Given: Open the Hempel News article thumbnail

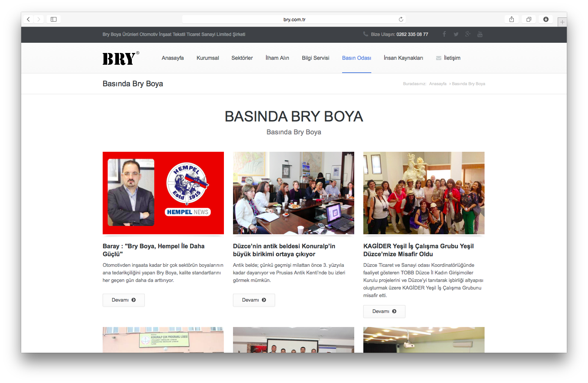Looking at the screenshot, I should coord(163,193).
